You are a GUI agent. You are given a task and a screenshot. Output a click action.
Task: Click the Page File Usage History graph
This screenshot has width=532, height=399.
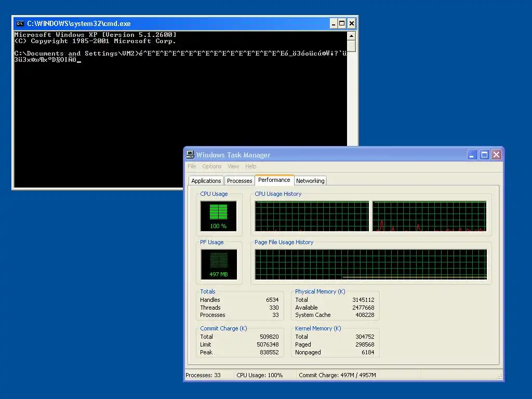coord(371,264)
